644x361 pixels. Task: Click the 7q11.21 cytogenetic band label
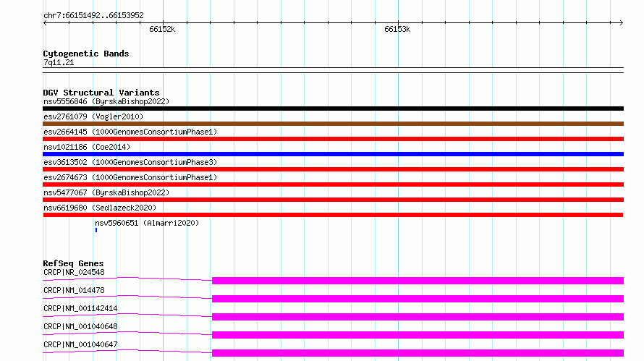coord(59,62)
